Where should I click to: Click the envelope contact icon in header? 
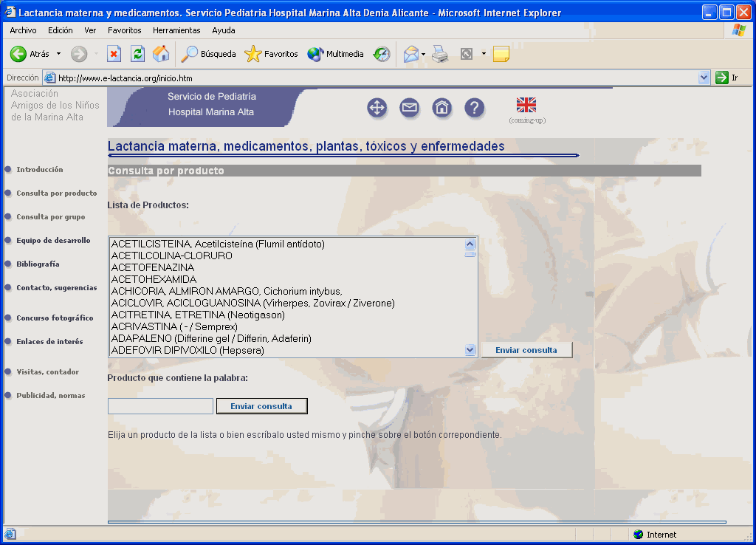pos(409,108)
